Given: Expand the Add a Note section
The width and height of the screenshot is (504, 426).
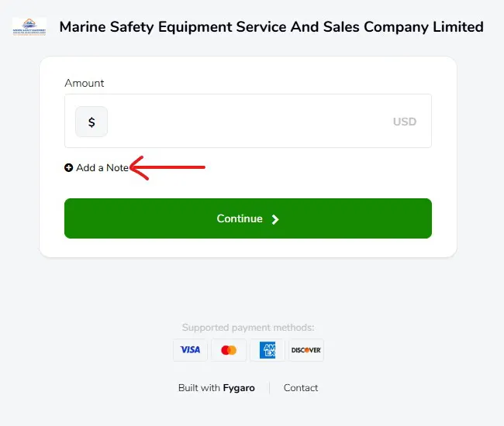Looking at the screenshot, I should [102, 168].
